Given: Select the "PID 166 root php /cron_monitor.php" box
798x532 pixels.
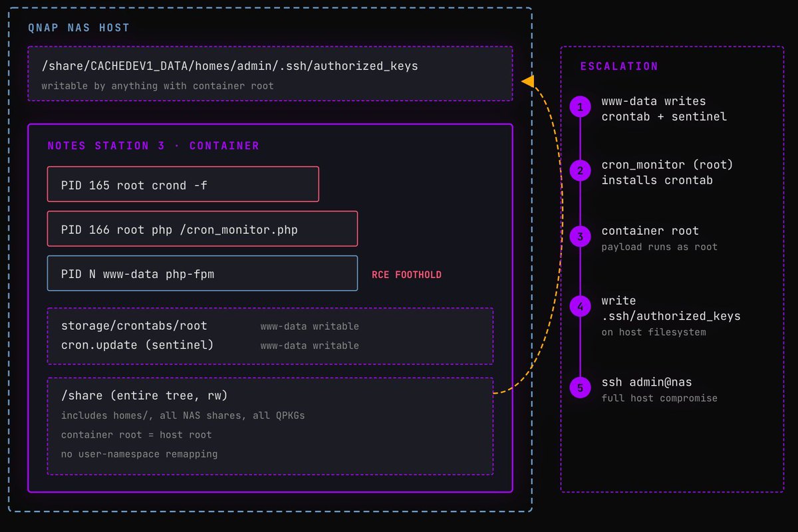Looking at the screenshot, I should click(x=202, y=229).
